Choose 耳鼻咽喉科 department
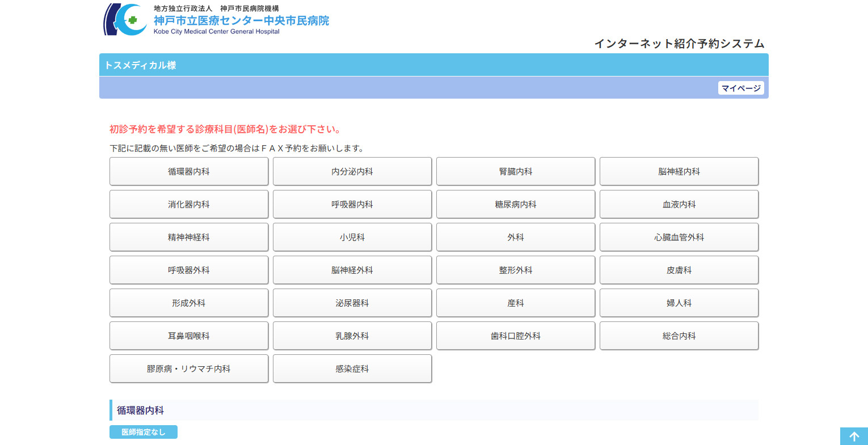Viewport: 868px width, 445px height. pos(189,336)
